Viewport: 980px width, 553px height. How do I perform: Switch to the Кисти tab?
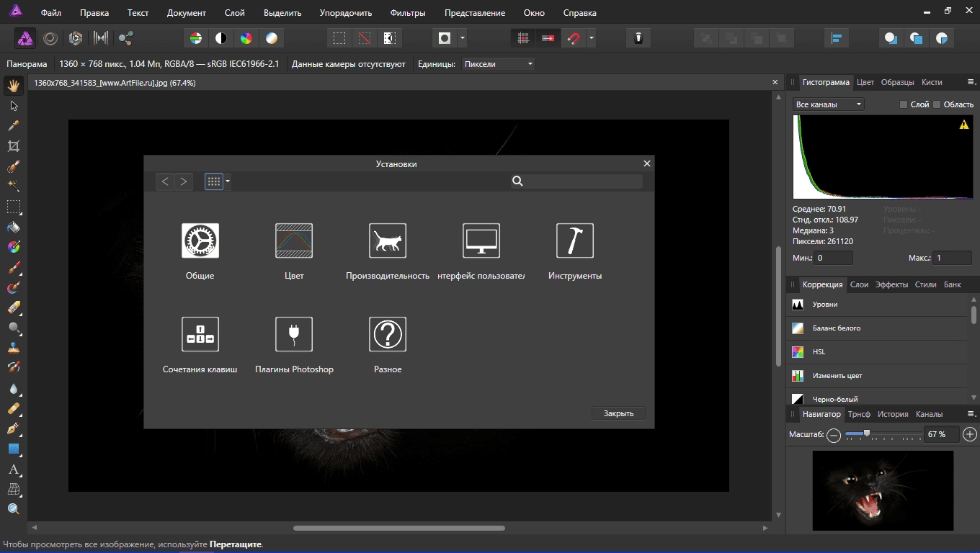(932, 82)
